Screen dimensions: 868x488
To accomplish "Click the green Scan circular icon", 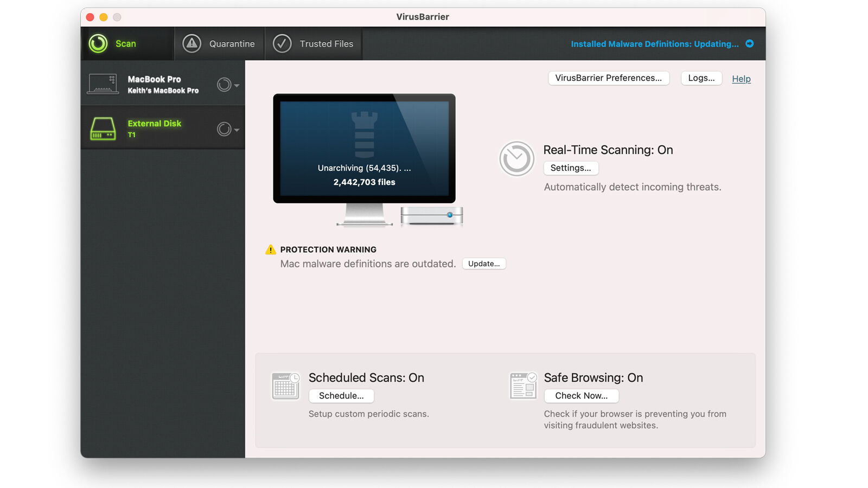I will click(98, 43).
